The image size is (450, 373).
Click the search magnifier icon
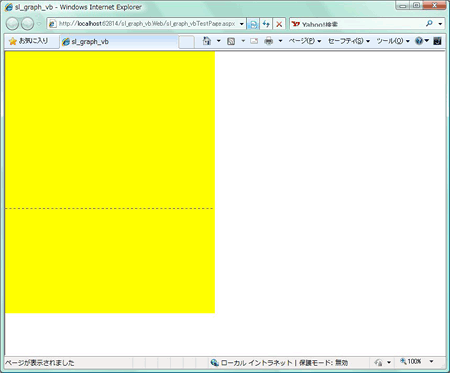tap(430, 24)
